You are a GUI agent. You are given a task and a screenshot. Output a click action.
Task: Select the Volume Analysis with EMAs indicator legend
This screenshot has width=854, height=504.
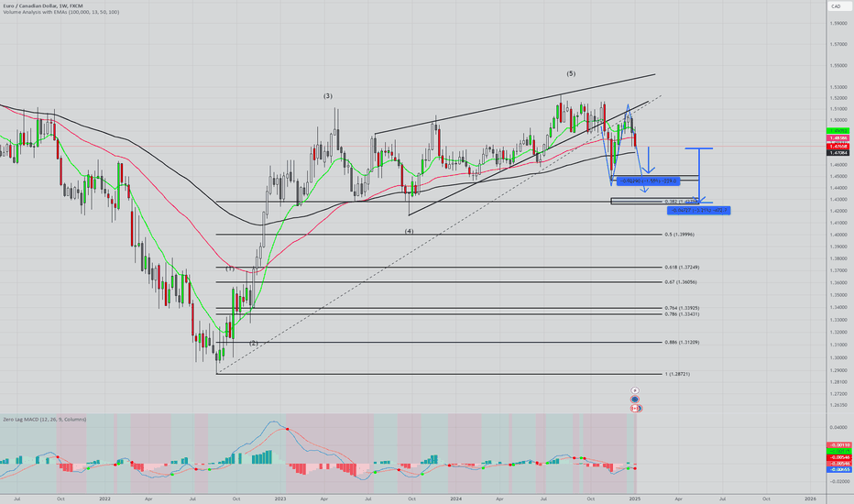[x=61, y=12]
